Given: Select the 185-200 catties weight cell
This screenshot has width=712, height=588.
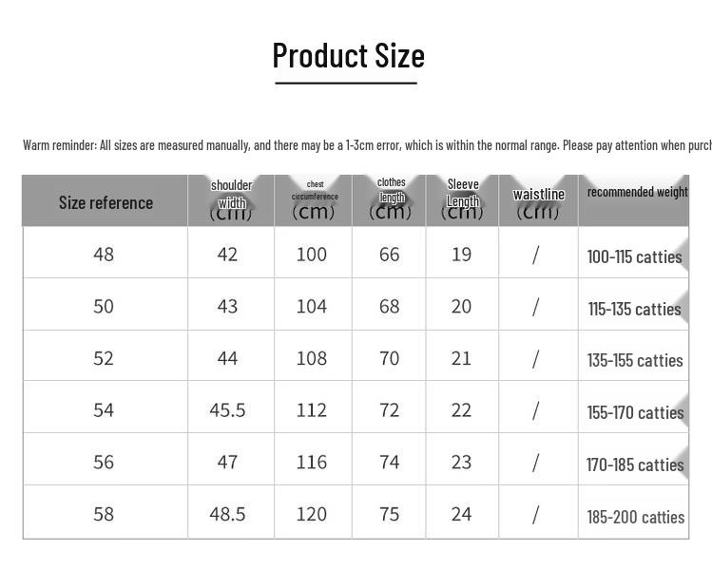Looking at the screenshot, I should [x=635, y=517].
